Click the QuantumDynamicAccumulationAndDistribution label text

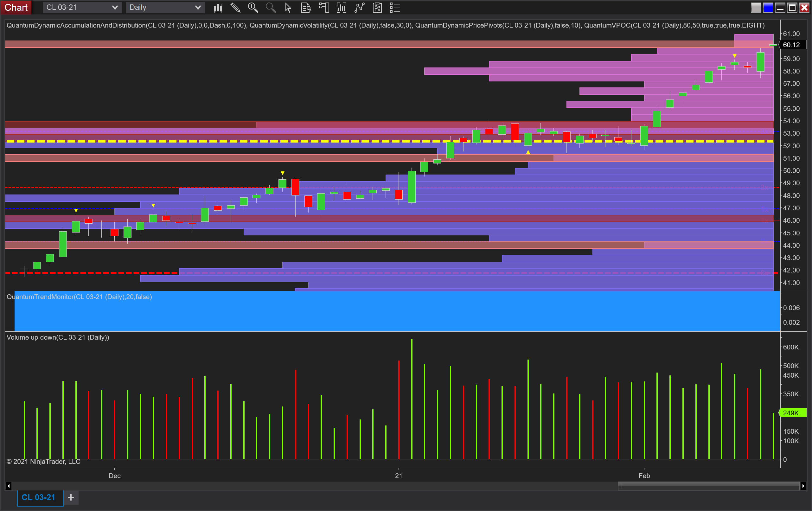tap(126, 25)
